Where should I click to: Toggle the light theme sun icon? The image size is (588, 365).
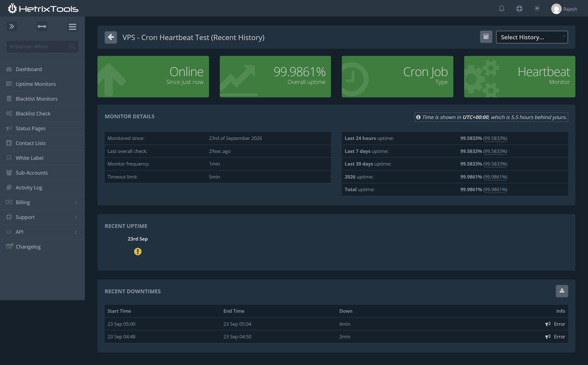[537, 8]
